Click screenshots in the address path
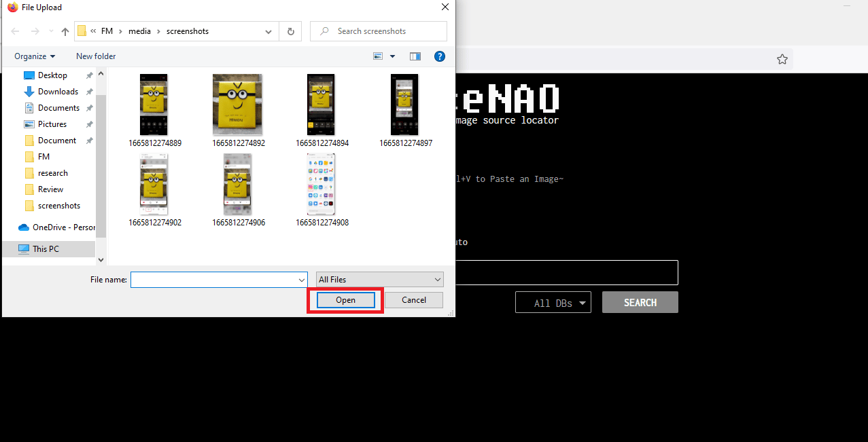 (188, 31)
